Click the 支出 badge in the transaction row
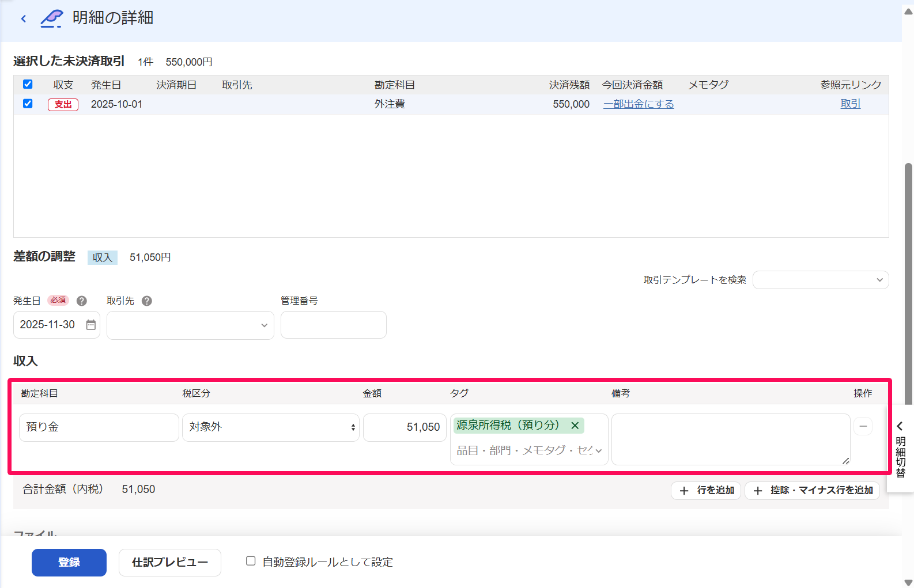The height and width of the screenshot is (588, 914). coord(63,104)
